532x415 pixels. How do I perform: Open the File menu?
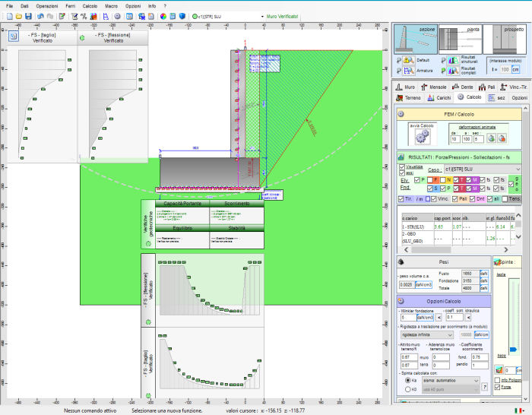[9, 6]
